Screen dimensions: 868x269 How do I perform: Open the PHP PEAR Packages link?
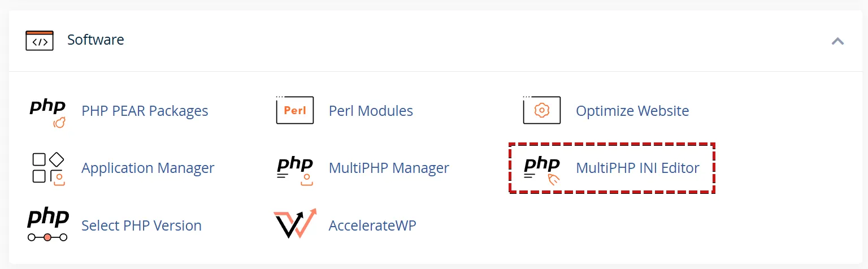click(x=145, y=111)
